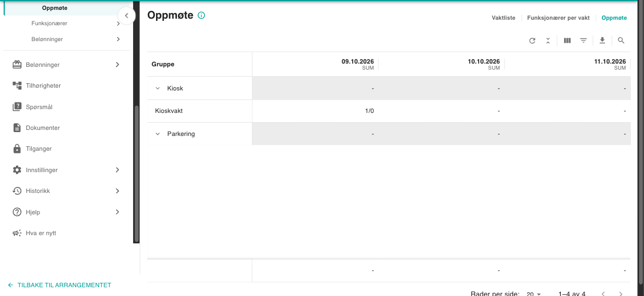Expand the Innstillinger menu chevron
This screenshot has height=296, width=644.
(117, 170)
